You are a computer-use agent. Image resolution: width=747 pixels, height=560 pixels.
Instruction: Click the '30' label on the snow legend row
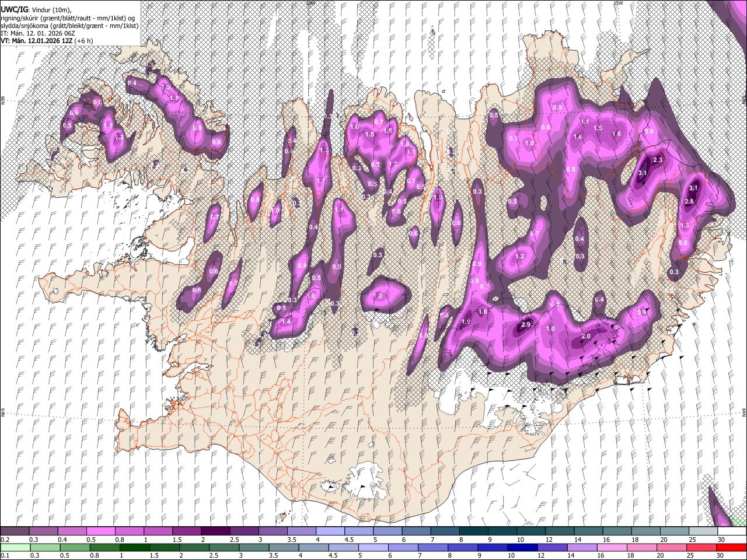pyautogui.click(x=721, y=540)
